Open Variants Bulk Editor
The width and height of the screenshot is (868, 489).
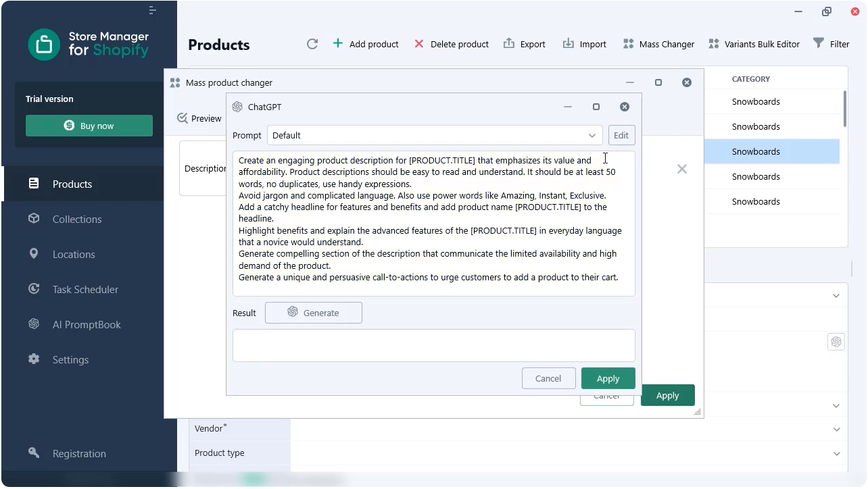coord(754,44)
